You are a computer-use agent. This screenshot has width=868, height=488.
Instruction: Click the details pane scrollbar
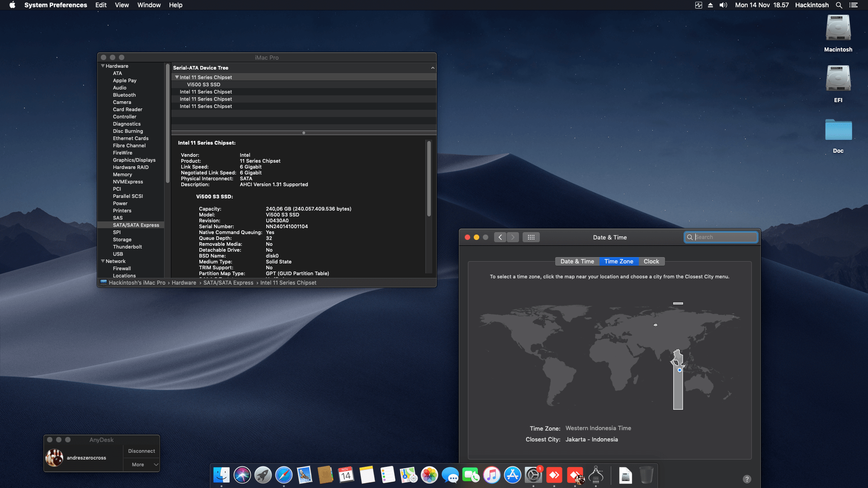coord(429,178)
